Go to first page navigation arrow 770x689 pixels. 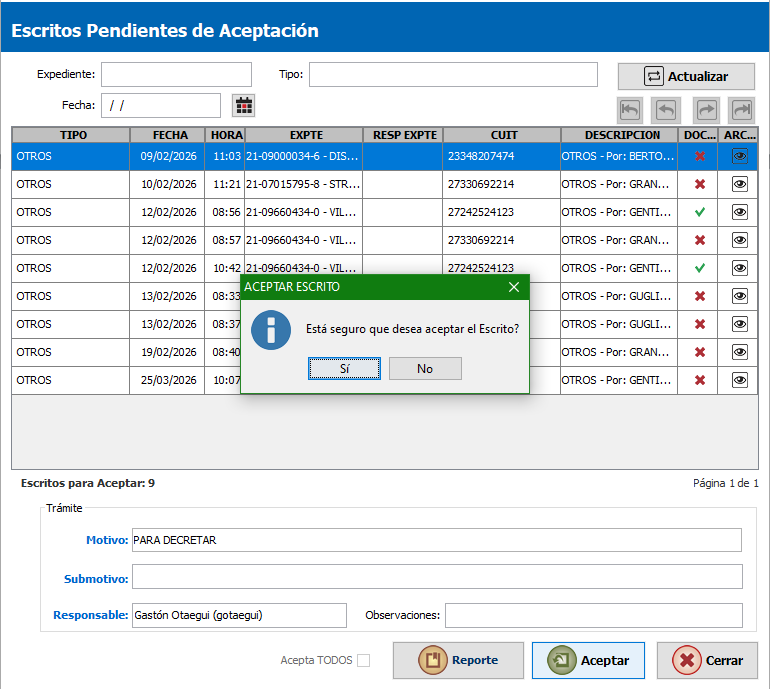pos(630,110)
